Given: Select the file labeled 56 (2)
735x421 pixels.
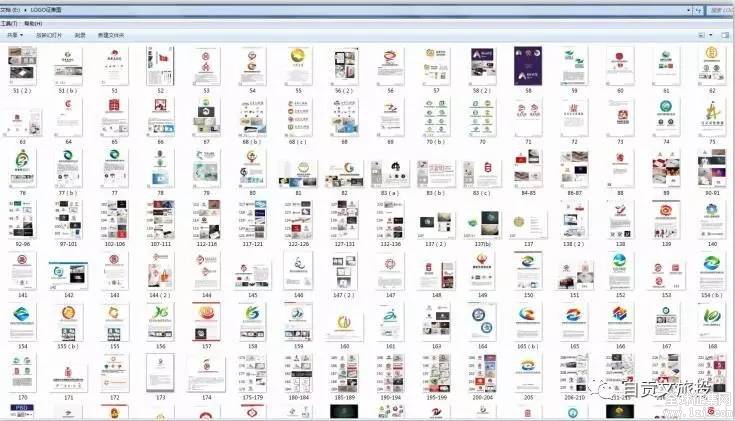Looking at the screenshot, I should coord(344,66).
